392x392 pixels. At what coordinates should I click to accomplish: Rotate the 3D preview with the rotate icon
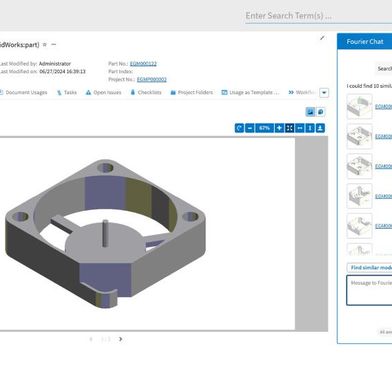pos(239,128)
